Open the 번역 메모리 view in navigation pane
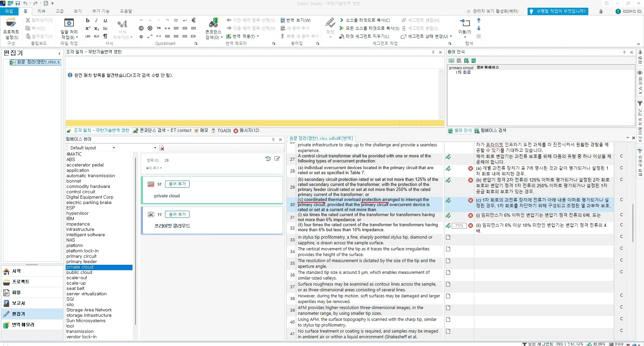The width and height of the screenshot is (644, 346). click(23, 325)
